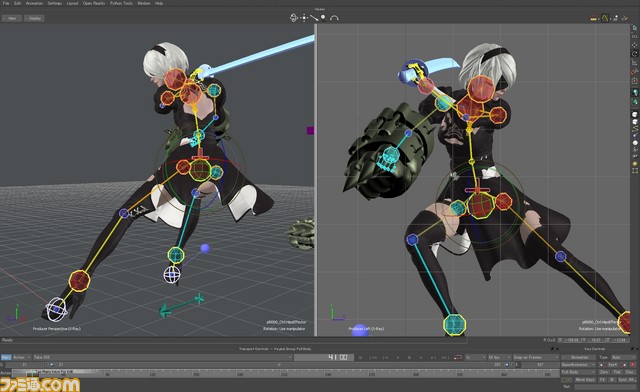
Task: Activate the Rotate tool in right toolbar
Action: coord(634,54)
